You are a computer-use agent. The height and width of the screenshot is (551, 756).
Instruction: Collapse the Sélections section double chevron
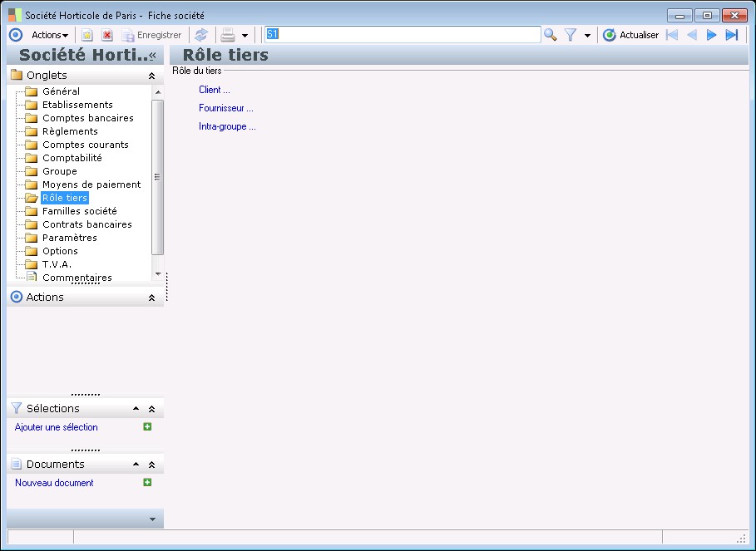coord(151,409)
